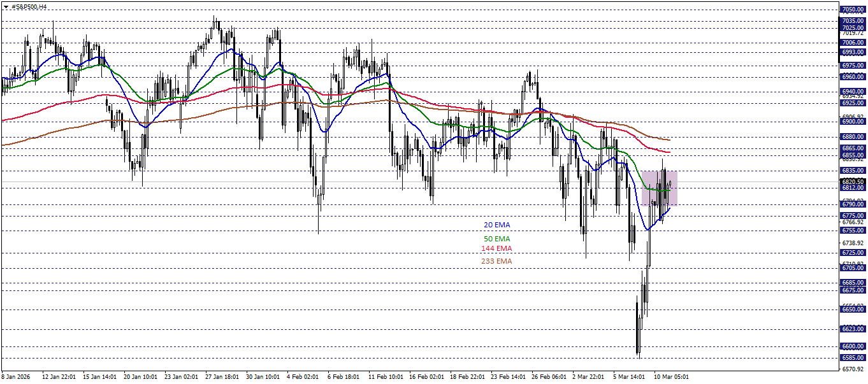Select the blue 20 EMA legend label
Viewport: 868px width, 384px height.
(x=496, y=225)
